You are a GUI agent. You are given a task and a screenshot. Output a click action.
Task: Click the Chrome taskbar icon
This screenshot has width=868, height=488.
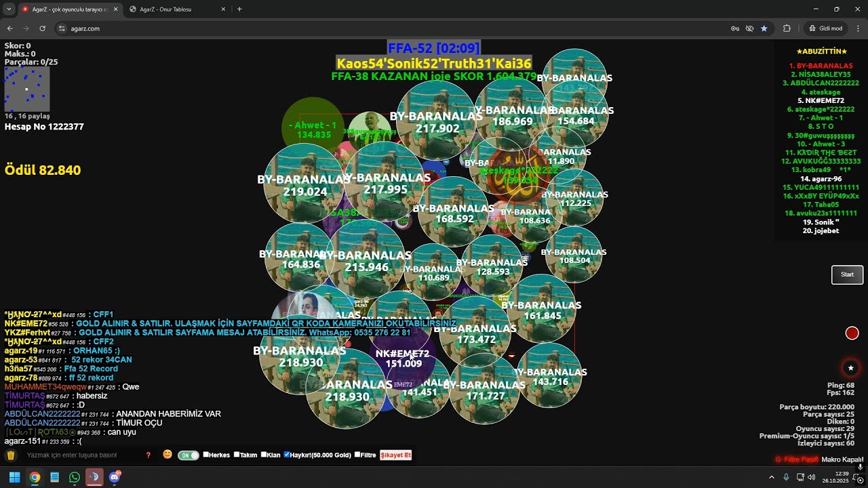point(35,477)
